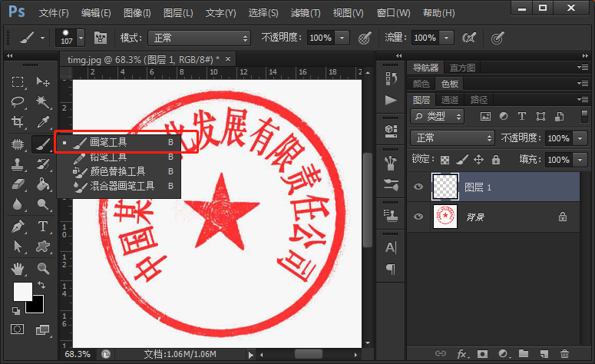Select the Eyedropper tool
The width and height of the screenshot is (595, 364).
pos(43,121)
